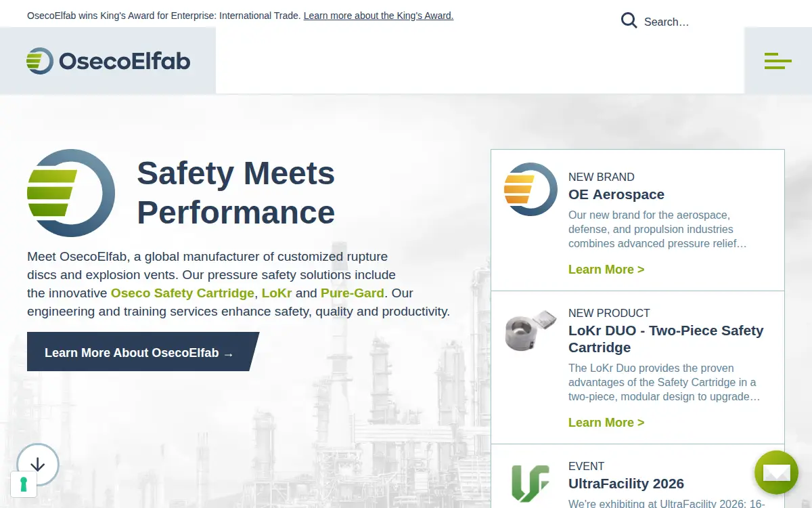Open the hamburger navigation menu
This screenshot has width=812, height=508.
tap(778, 61)
